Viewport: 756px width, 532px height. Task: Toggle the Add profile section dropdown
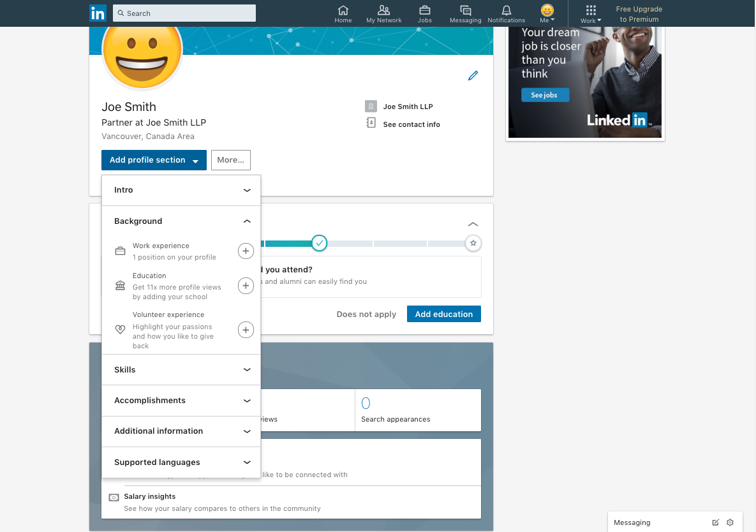coord(154,160)
